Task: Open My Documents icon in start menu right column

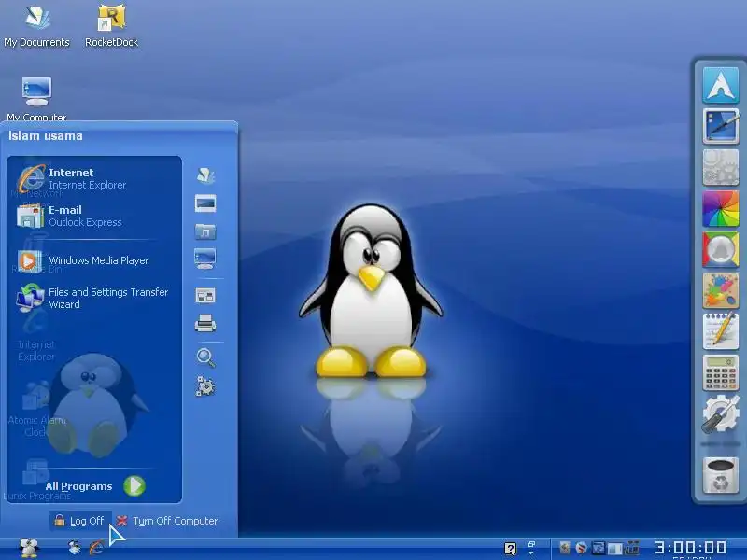Action: [x=205, y=175]
